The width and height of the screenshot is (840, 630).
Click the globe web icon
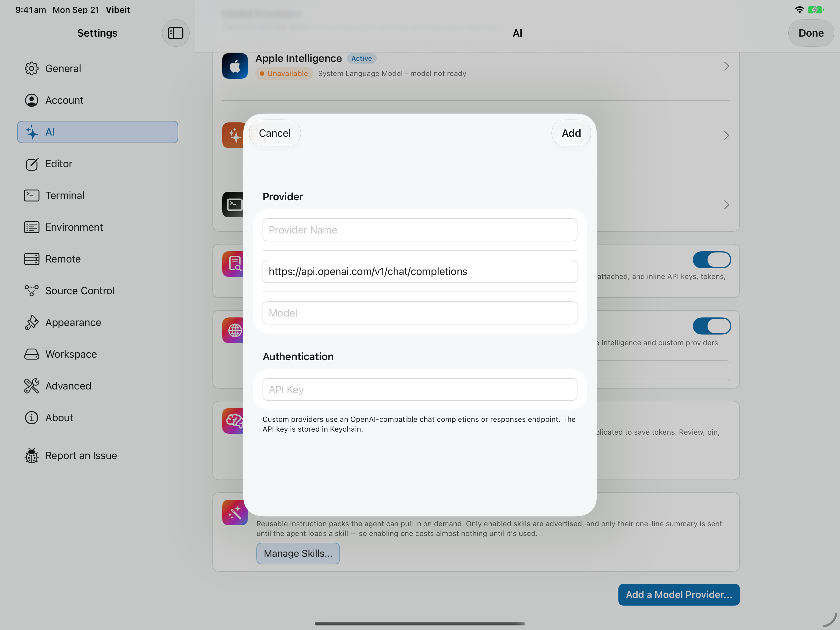(233, 330)
